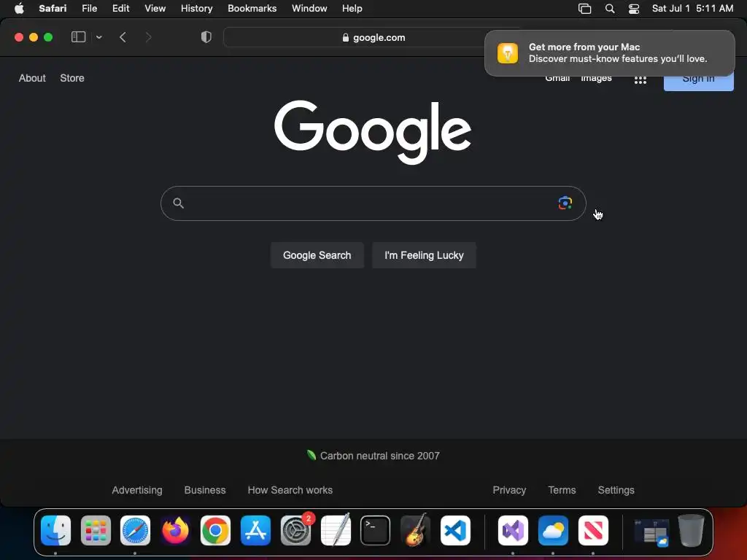Open the minimized window thumbnail in the Dock
The image size is (747, 560).
coord(651,532)
